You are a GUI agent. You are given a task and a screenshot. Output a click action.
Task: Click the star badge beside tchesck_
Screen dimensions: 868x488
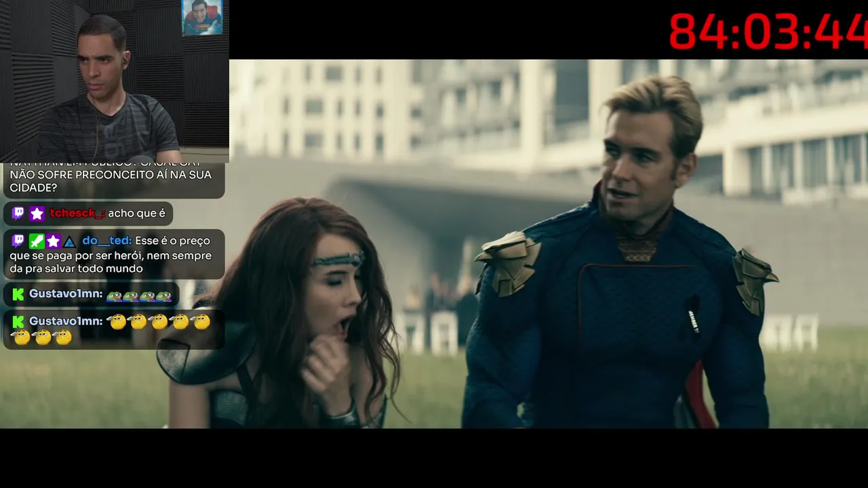37,213
